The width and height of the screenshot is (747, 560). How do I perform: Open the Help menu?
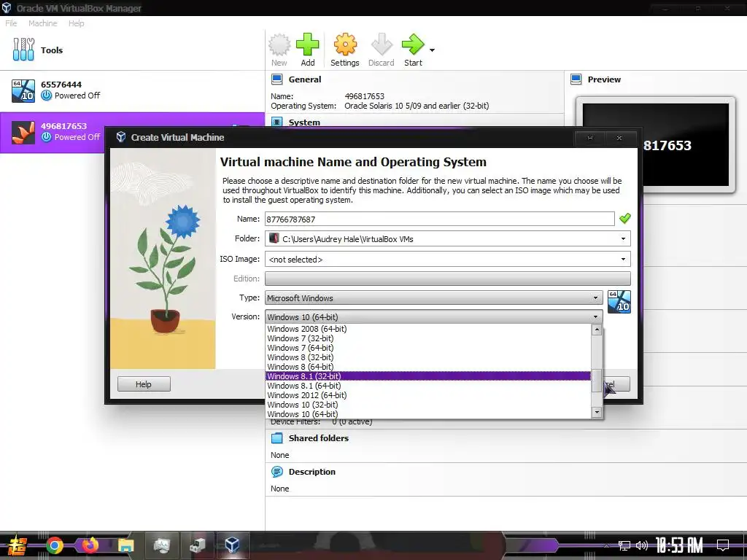76,23
